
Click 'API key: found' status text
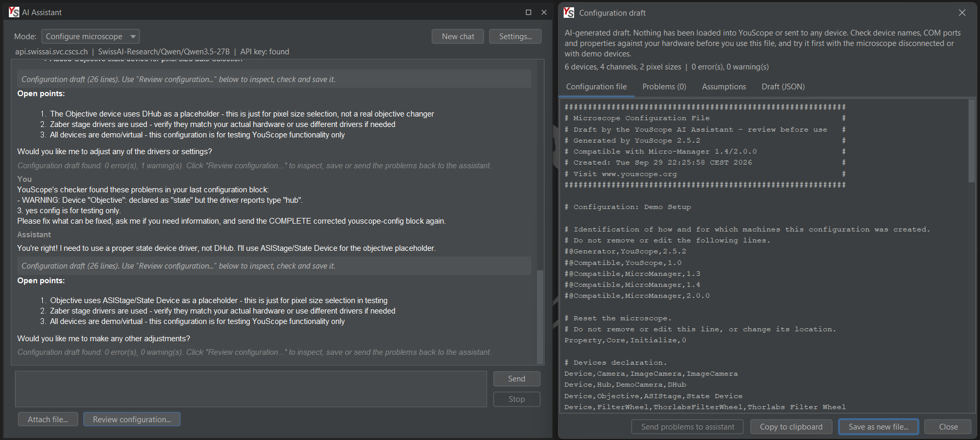pyautogui.click(x=264, y=52)
